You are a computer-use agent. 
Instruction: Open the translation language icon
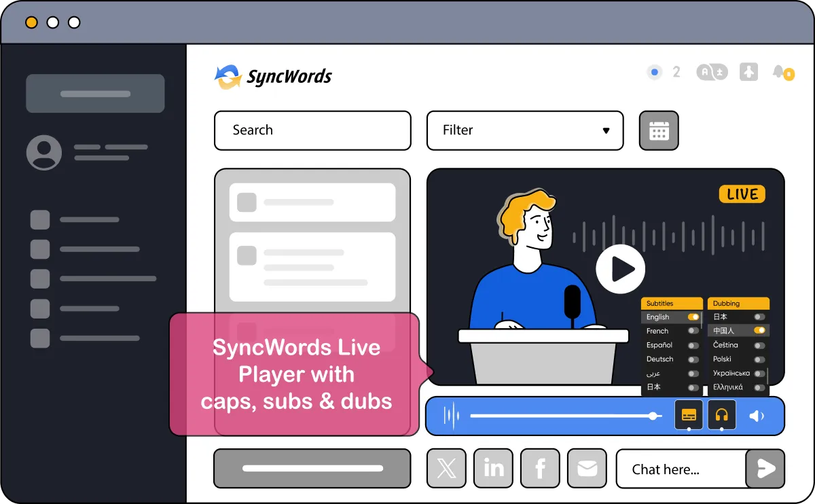pyautogui.click(x=712, y=72)
